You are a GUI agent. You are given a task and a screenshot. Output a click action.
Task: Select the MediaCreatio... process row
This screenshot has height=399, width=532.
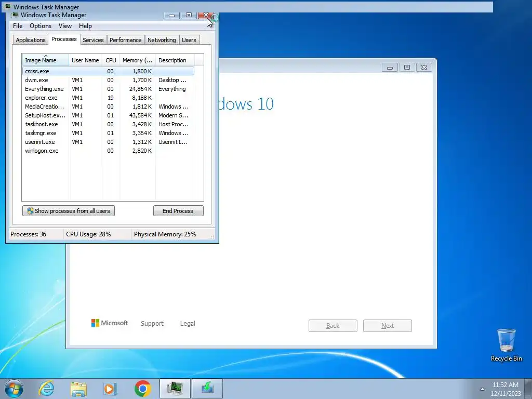[108, 107]
